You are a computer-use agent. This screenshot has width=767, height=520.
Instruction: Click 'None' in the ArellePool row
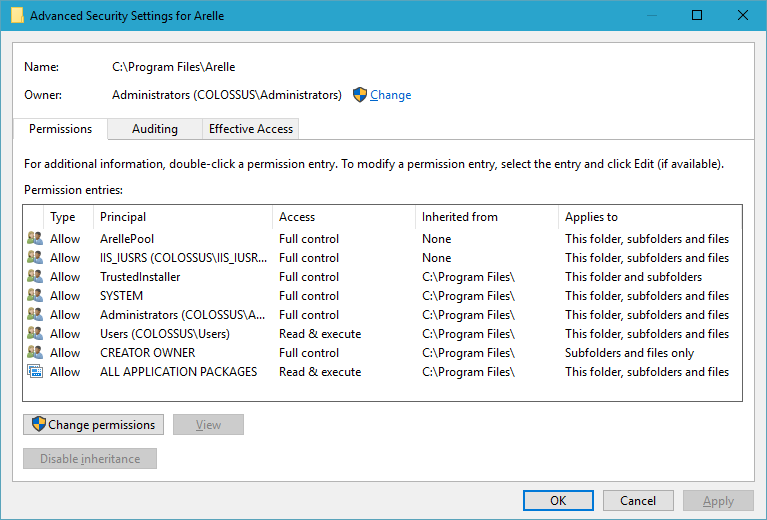[436, 239]
